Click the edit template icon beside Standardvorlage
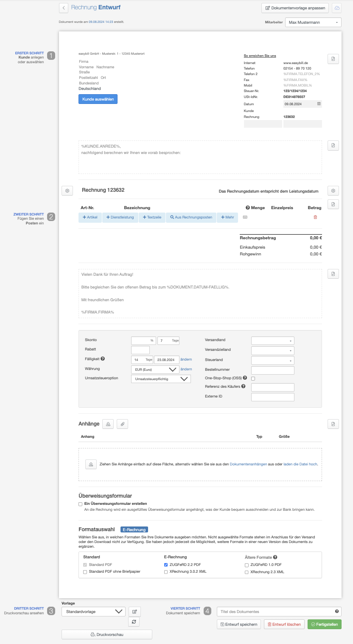This screenshot has height=644, width=353. [134, 611]
